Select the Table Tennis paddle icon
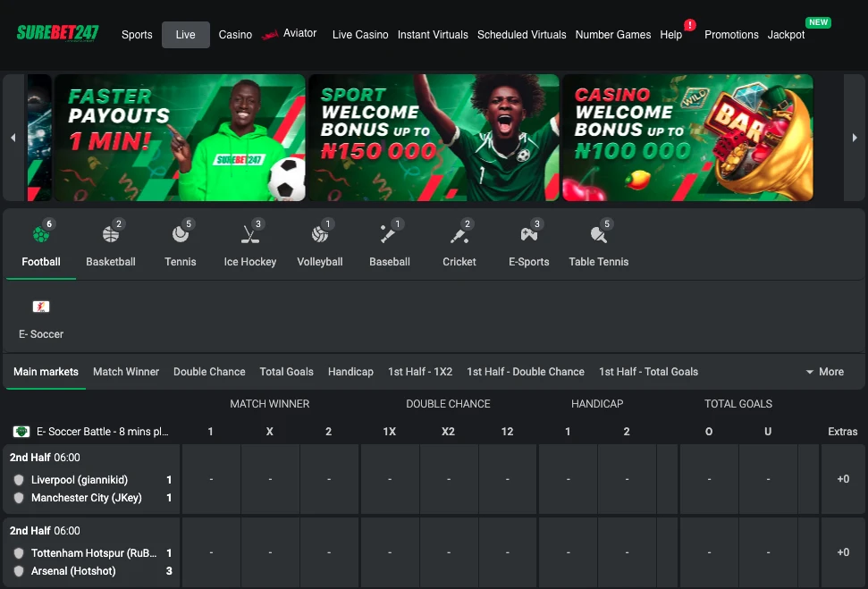Image resolution: width=868 pixels, height=589 pixels. click(598, 235)
